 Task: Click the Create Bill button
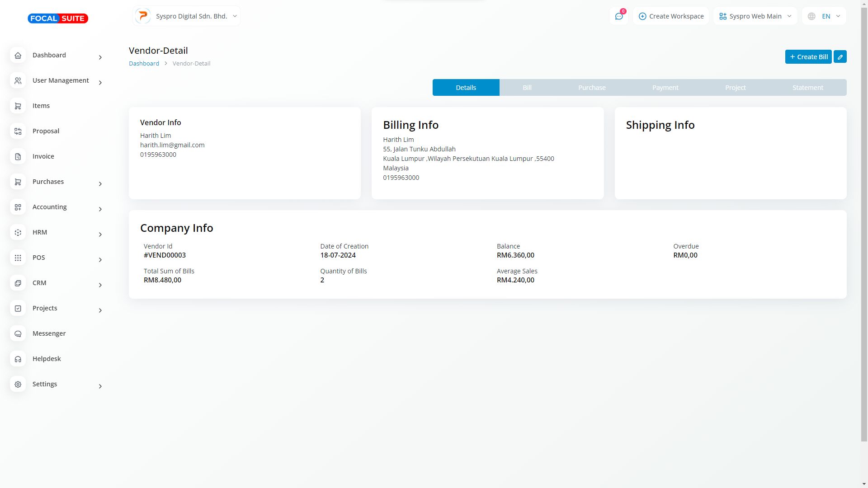pyautogui.click(x=808, y=57)
